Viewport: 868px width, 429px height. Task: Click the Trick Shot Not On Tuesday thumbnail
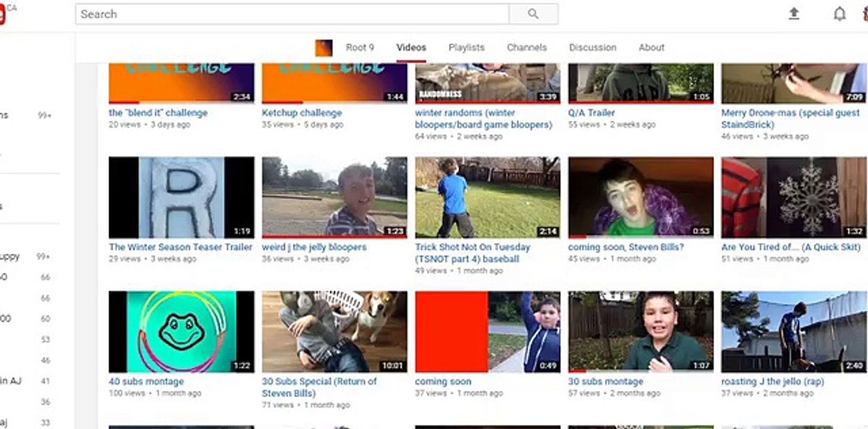pyautogui.click(x=488, y=197)
